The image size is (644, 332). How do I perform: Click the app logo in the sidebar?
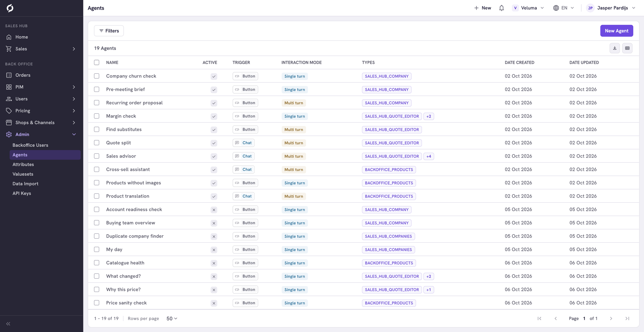point(10,8)
